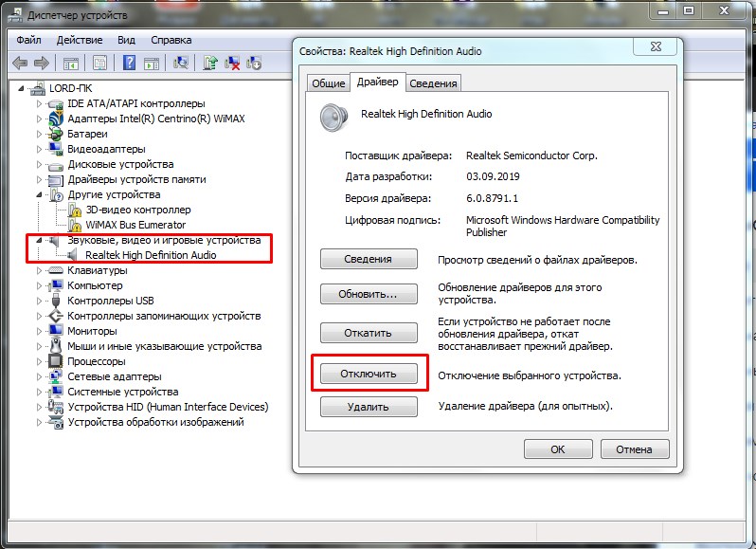The width and height of the screenshot is (756, 549).
Task: Select the Процессоры category icon
Action: pos(56,361)
